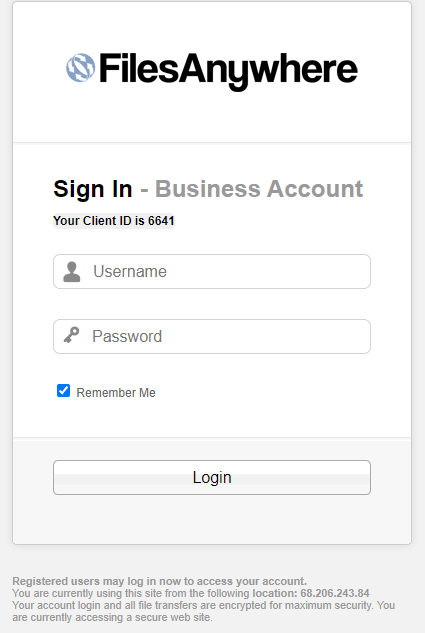Image resolution: width=425 pixels, height=633 pixels.
Task: Click the "Registered users may log in" notice
Action: 159,581
